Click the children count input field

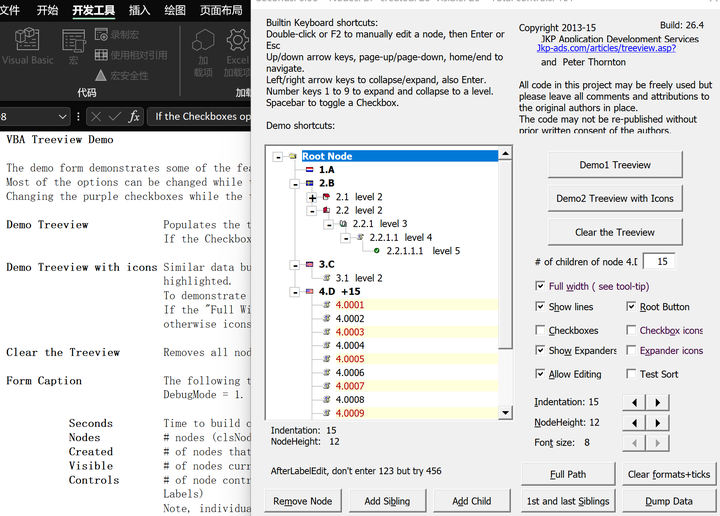(x=657, y=261)
